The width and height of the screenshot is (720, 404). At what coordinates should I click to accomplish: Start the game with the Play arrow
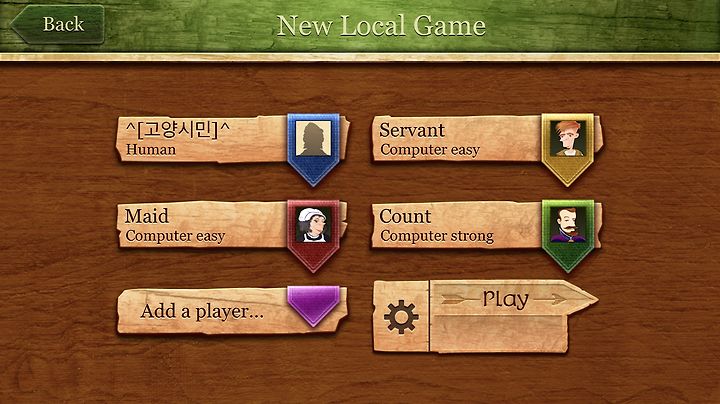coord(513,299)
